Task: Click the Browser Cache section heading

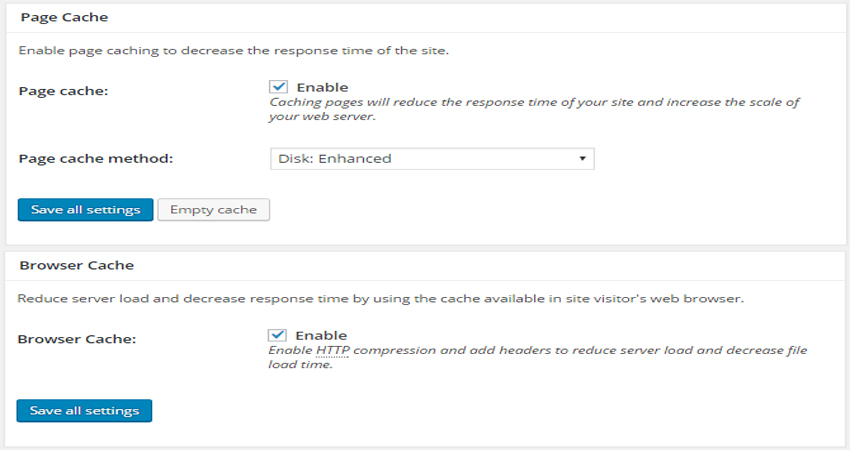Action: (x=76, y=265)
